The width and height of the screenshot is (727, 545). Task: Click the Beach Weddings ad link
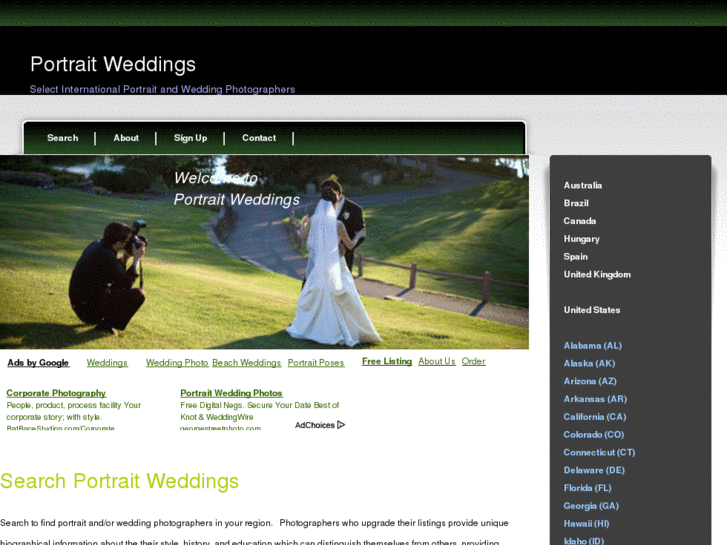tap(247, 363)
